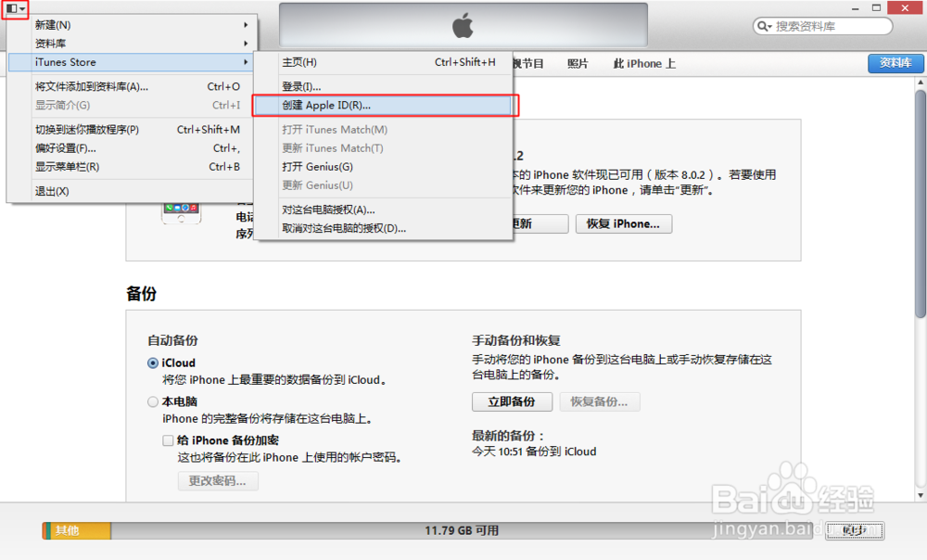Click the iPhone device thumbnail image
The image size is (927, 560).
(181, 213)
